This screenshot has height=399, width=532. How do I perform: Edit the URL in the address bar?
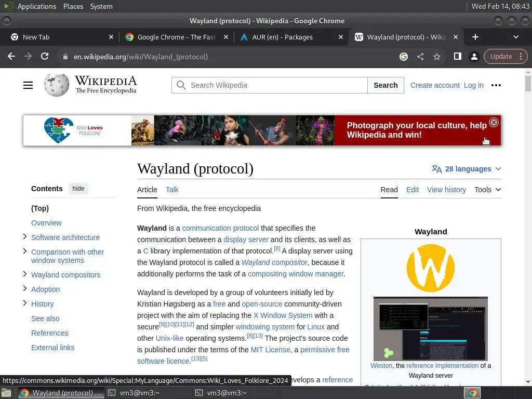[140, 57]
